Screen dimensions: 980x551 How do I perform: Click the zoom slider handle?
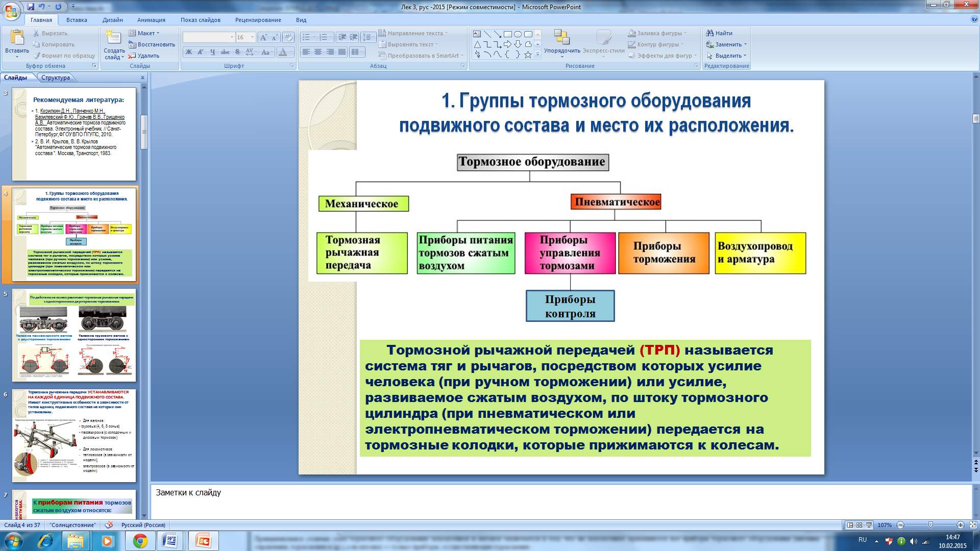tap(930, 525)
